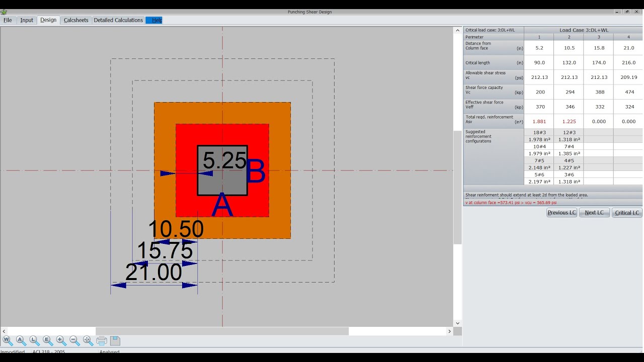Screen dimensions: 644x362
Task: Jump to the Critical LC
Action: [x=627, y=213]
